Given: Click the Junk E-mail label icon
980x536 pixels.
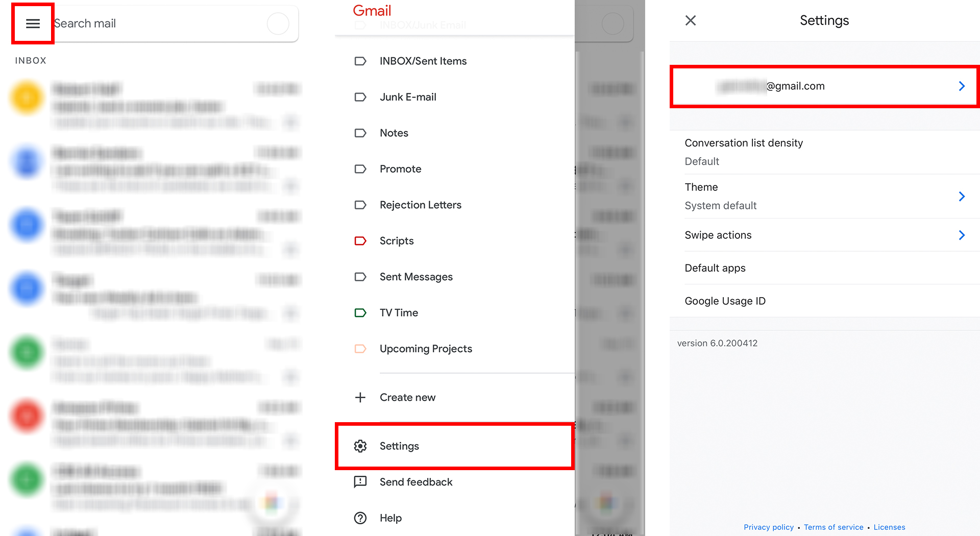Looking at the screenshot, I should 360,97.
